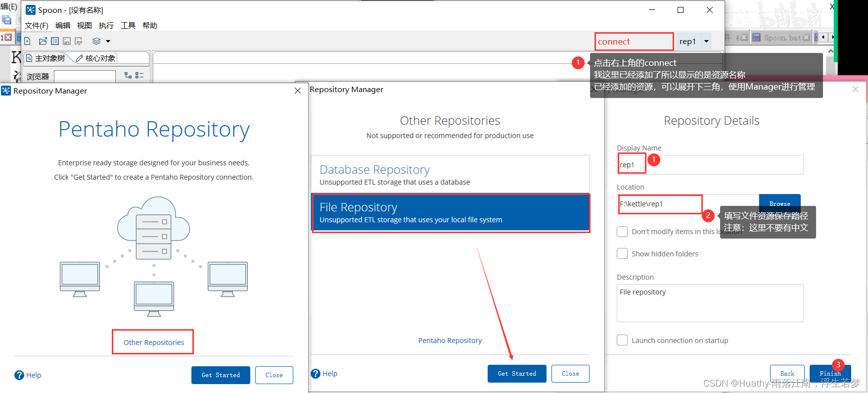
Task: Switch to the 核心对象 tab
Action: click(96, 58)
